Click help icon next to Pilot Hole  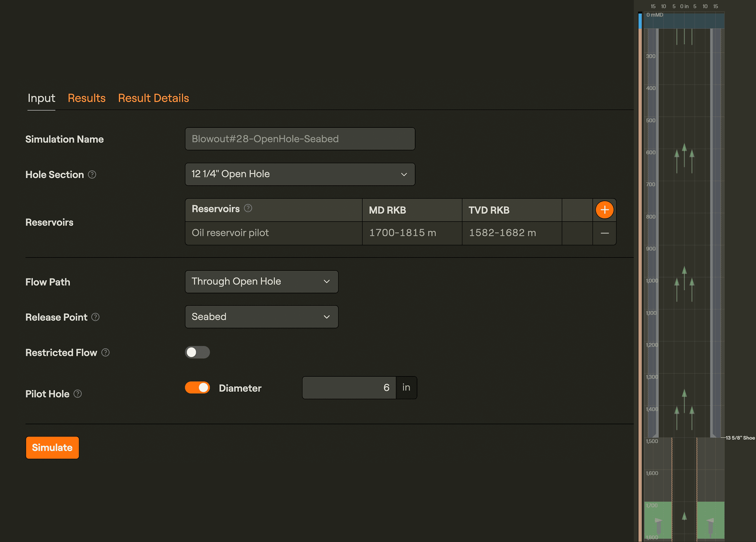click(x=78, y=394)
